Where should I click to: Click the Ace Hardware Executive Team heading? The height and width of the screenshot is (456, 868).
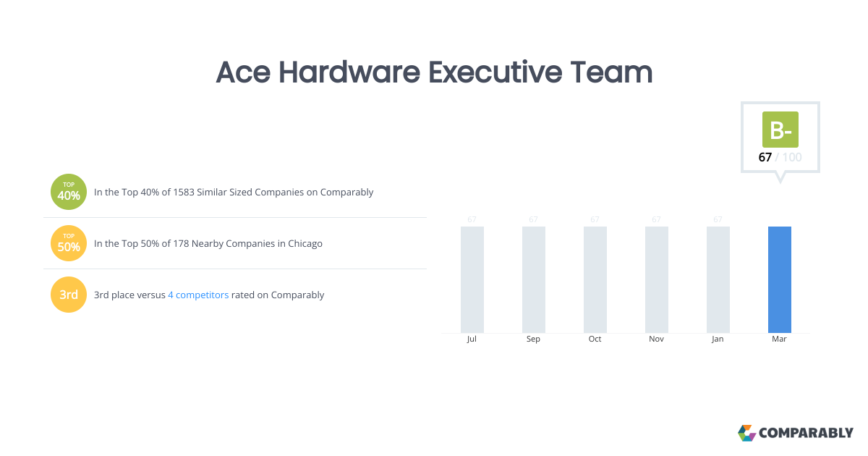click(434, 72)
